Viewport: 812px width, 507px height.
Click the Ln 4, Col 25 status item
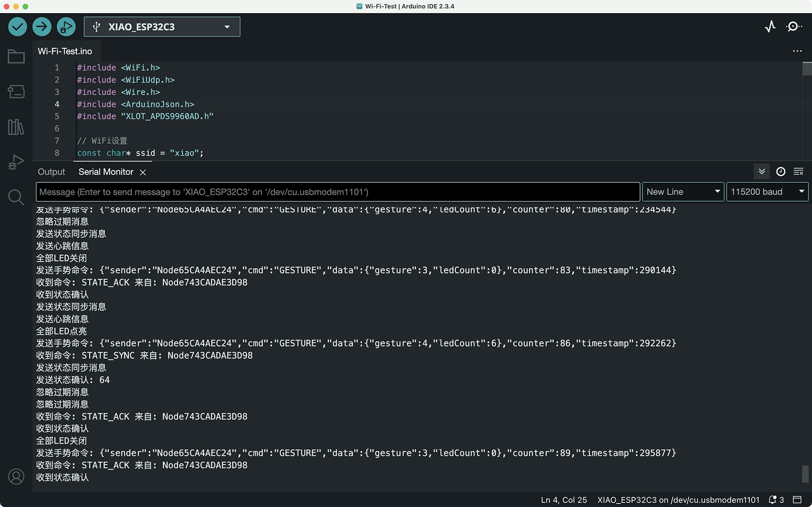point(564,500)
